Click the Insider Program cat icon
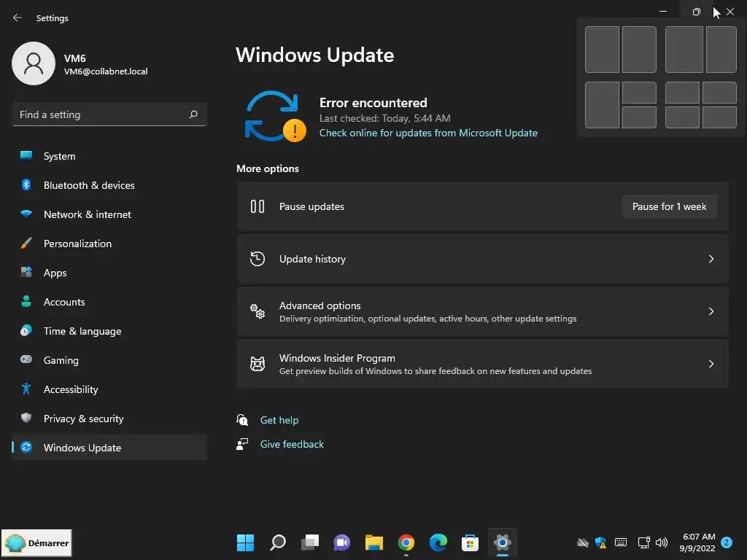 point(258,364)
